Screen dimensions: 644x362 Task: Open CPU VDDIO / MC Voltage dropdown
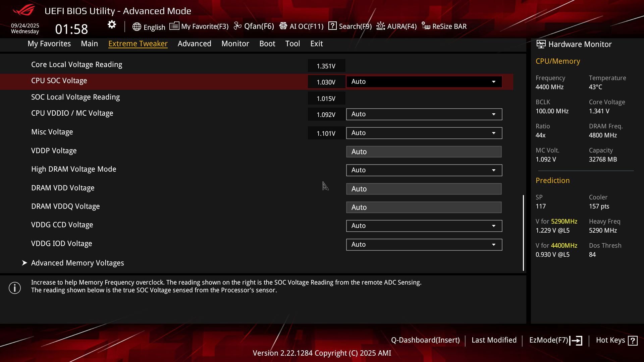point(424,114)
